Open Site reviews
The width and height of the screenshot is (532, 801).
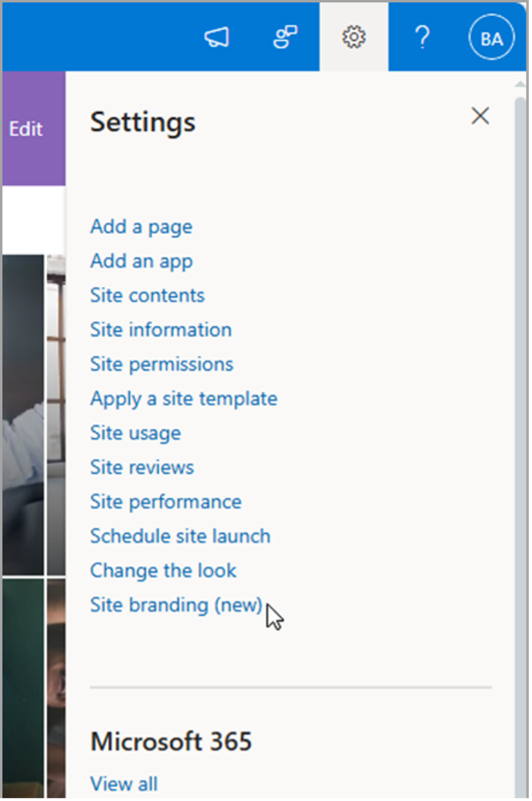[x=141, y=467]
